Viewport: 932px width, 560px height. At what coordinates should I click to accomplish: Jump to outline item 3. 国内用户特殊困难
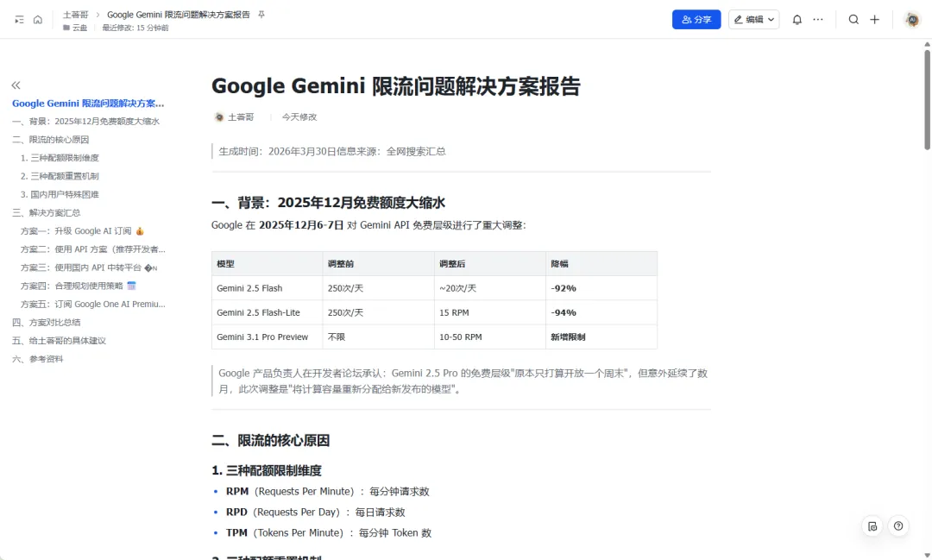[x=60, y=194]
